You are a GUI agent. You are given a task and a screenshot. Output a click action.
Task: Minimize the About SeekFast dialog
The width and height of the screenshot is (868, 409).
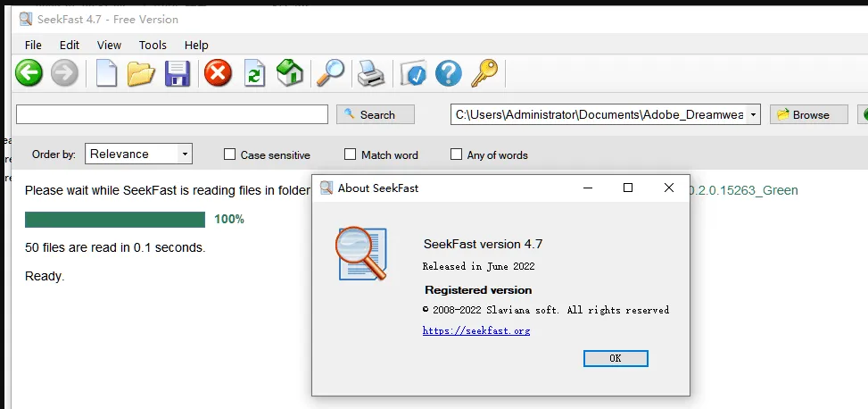click(x=589, y=188)
